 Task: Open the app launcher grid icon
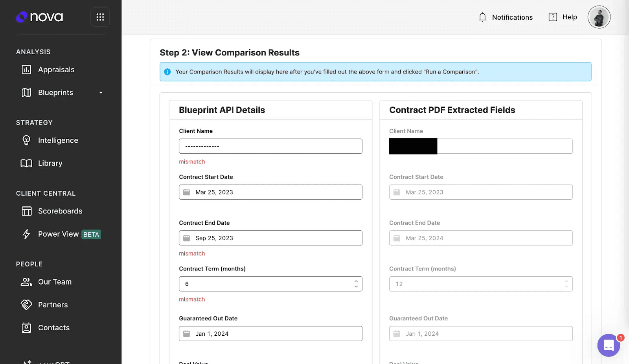[x=100, y=17]
